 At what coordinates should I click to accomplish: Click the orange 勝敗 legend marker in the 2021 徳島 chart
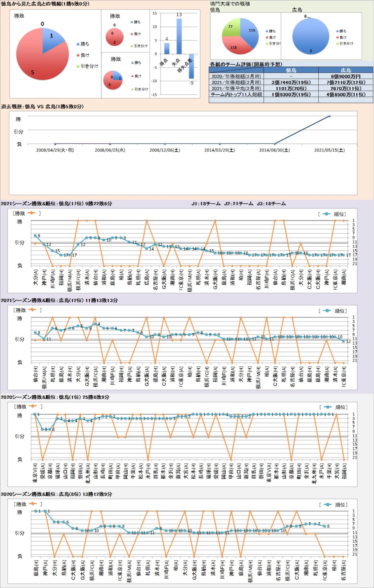31,213
